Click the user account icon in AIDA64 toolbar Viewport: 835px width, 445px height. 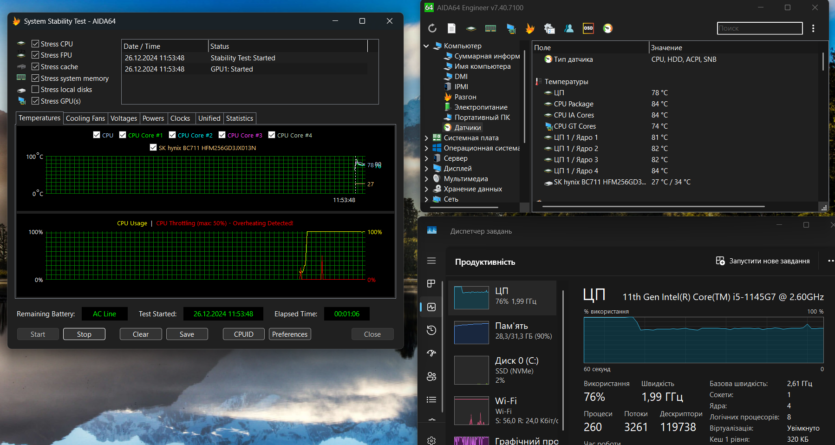pos(569,28)
